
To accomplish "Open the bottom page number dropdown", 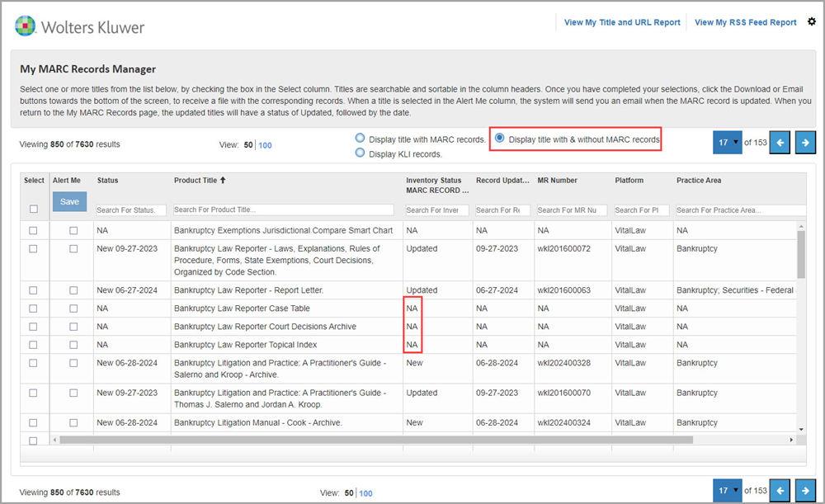I will click(x=727, y=491).
